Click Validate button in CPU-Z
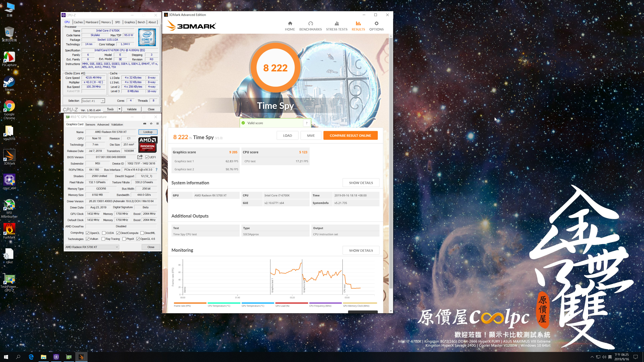Image resolution: width=644 pixels, height=362 pixels. click(132, 109)
